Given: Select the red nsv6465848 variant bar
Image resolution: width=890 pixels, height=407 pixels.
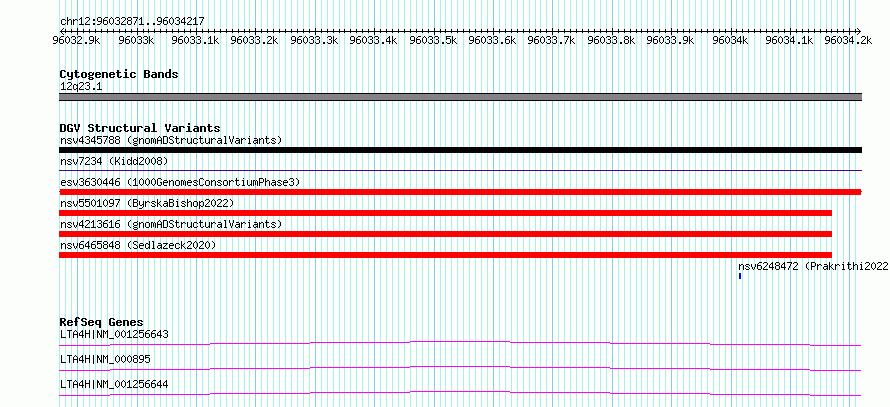Looking at the screenshot, I should [x=446, y=255].
